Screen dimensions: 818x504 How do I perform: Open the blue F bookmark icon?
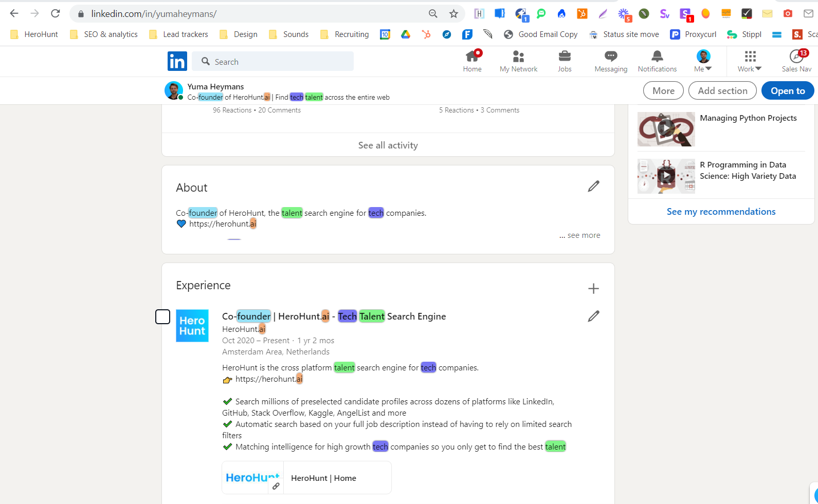(x=467, y=34)
